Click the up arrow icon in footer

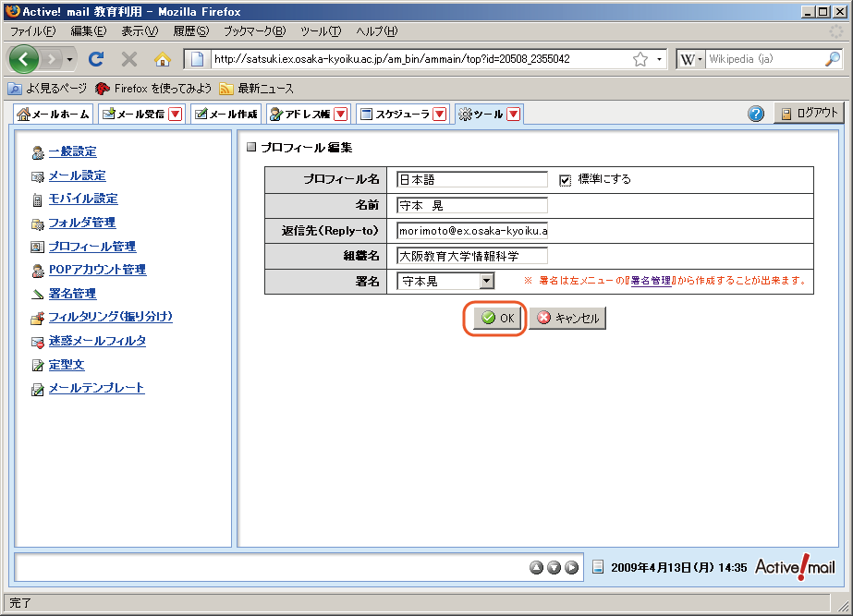click(x=537, y=567)
